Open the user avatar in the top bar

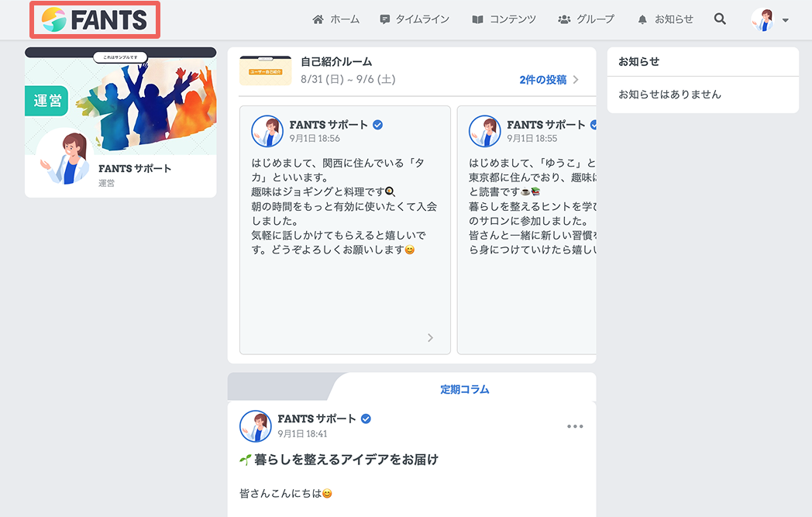762,19
